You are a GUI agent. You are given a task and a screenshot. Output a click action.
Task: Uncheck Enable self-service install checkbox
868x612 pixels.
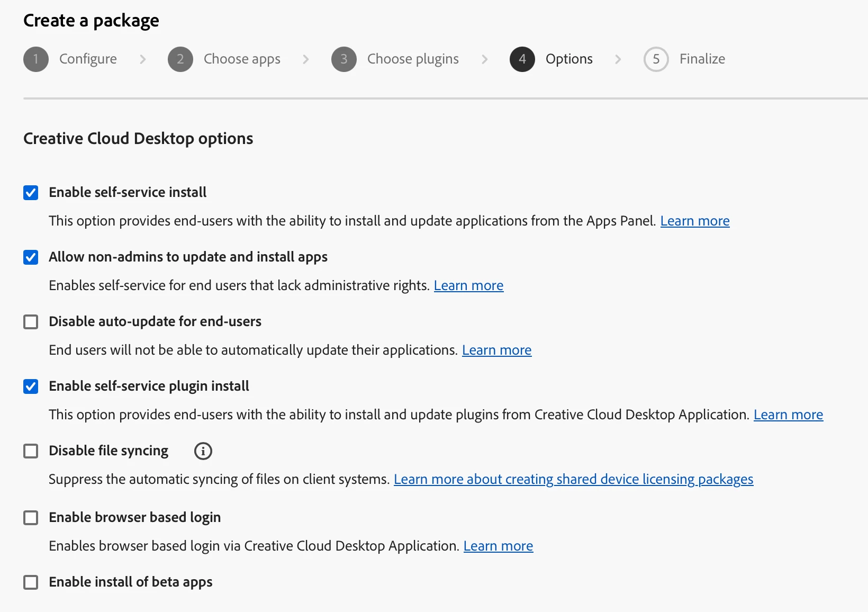(x=31, y=193)
